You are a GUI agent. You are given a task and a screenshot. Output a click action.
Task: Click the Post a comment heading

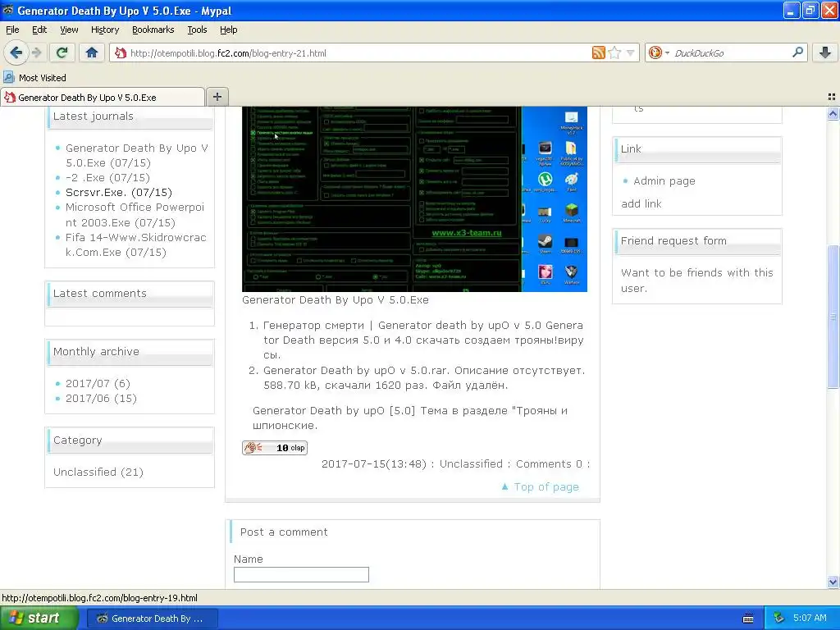283,532
